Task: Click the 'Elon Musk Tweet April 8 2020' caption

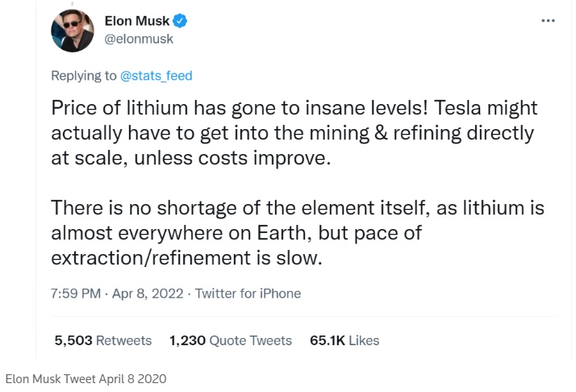Action: (x=86, y=378)
